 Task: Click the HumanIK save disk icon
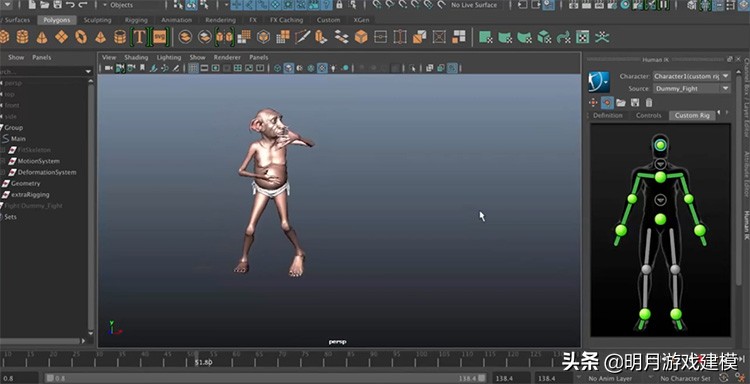click(635, 102)
